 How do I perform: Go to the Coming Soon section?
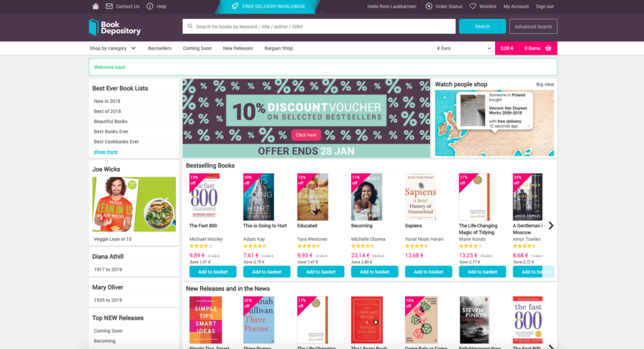pyautogui.click(x=197, y=48)
